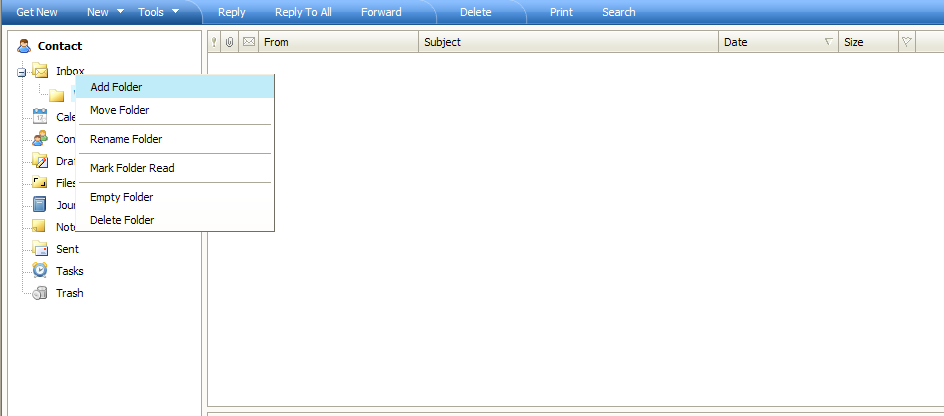Viewport: 944px width, 416px height.
Task: Choose Delete Folder from context menu
Action: coord(122,220)
